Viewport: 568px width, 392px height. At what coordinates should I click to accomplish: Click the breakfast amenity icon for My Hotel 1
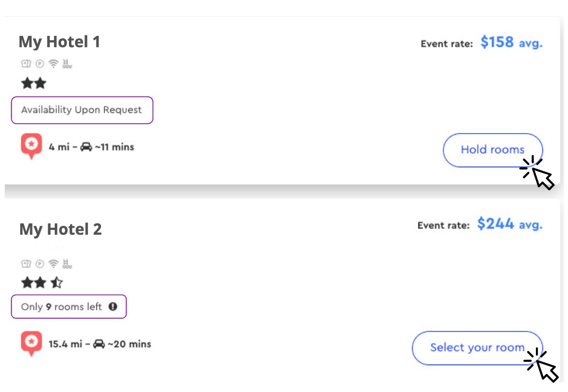[26, 65]
